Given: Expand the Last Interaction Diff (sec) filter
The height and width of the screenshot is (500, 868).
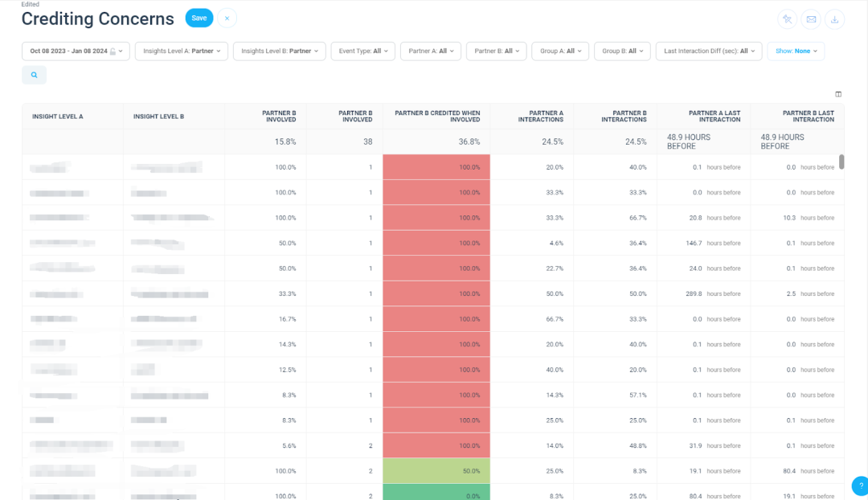Looking at the screenshot, I should 708,51.
